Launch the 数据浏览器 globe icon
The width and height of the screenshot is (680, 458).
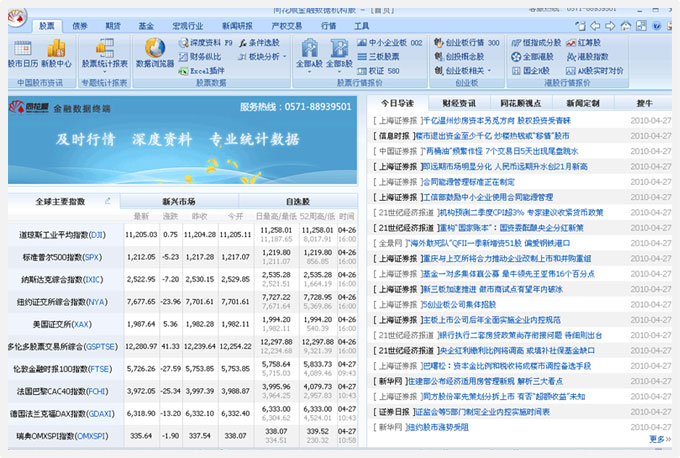pos(155,48)
